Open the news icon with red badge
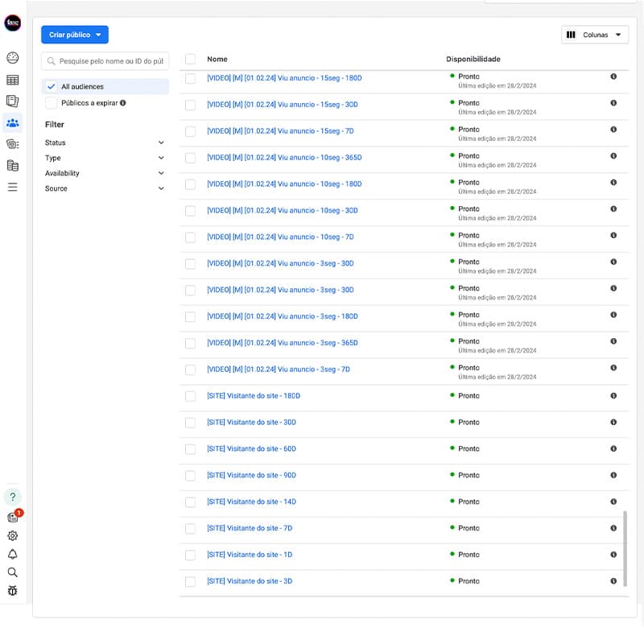The height and width of the screenshot is (644, 644). tap(13, 517)
